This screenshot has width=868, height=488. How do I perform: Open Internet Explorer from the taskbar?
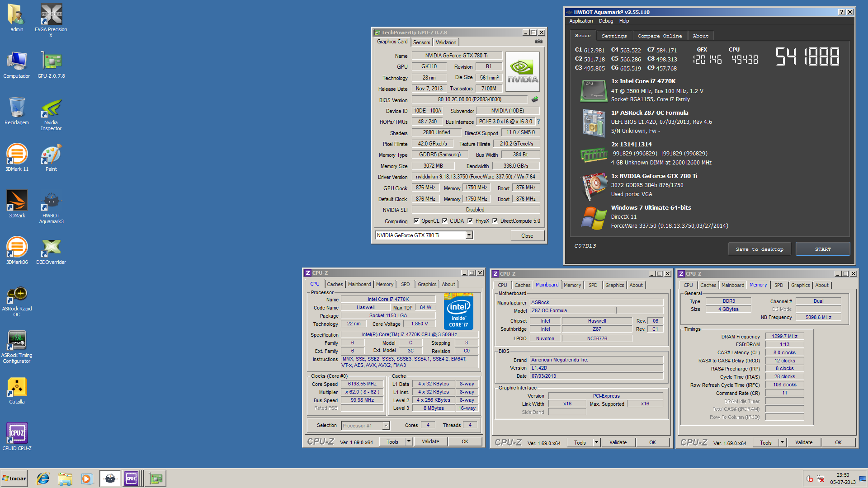(43, 479)
